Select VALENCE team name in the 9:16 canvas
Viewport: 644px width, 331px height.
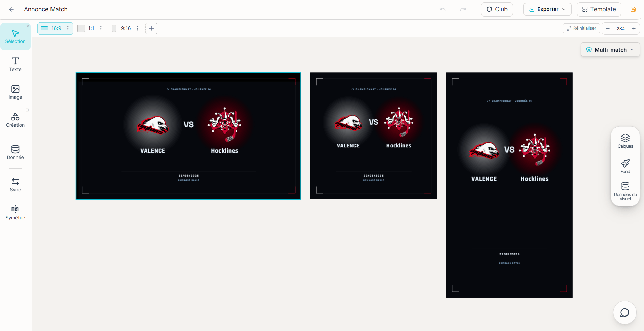point(484,179)
